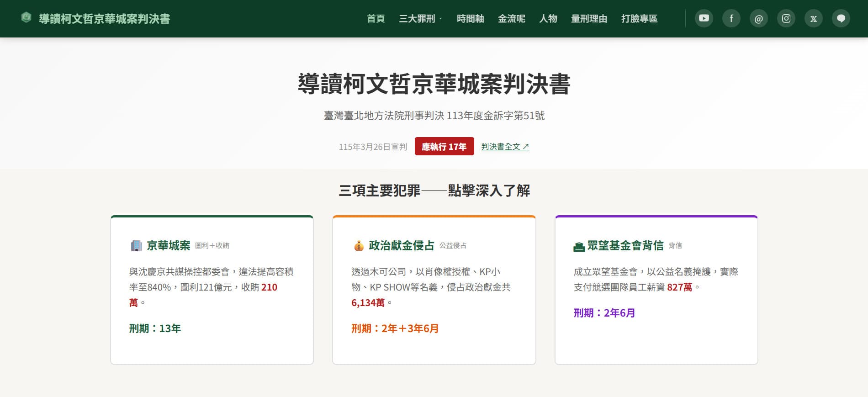Open the Threads social icon
The height and width of the screenshot is (397, 868).
(758, 19)
